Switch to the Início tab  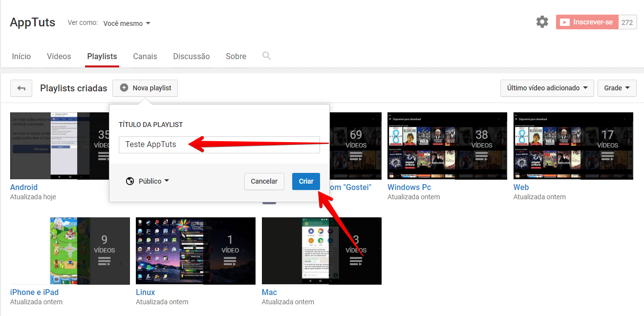pyautogui.click(x=21, y=56)
